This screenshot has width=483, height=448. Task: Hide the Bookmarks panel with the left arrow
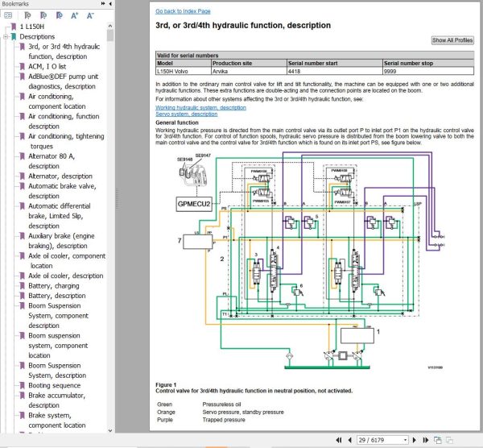click(x=110, y=4)
